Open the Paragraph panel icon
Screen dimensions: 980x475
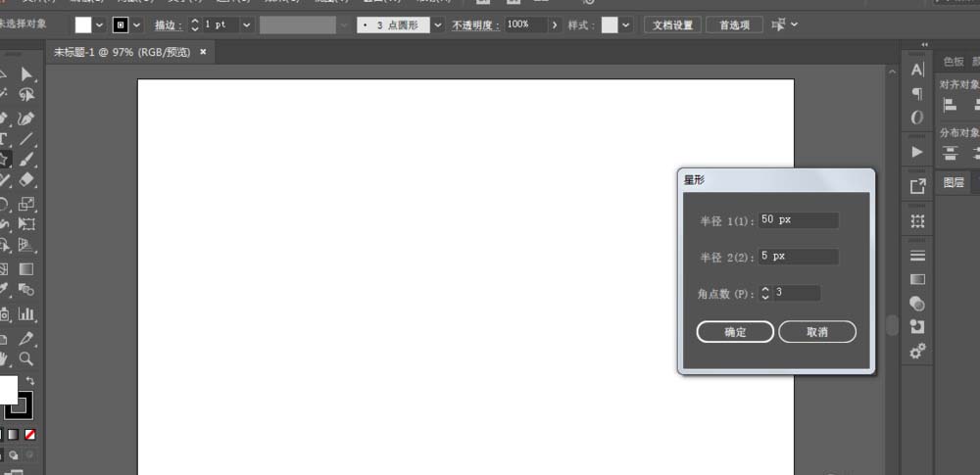[x=917, y=94]
